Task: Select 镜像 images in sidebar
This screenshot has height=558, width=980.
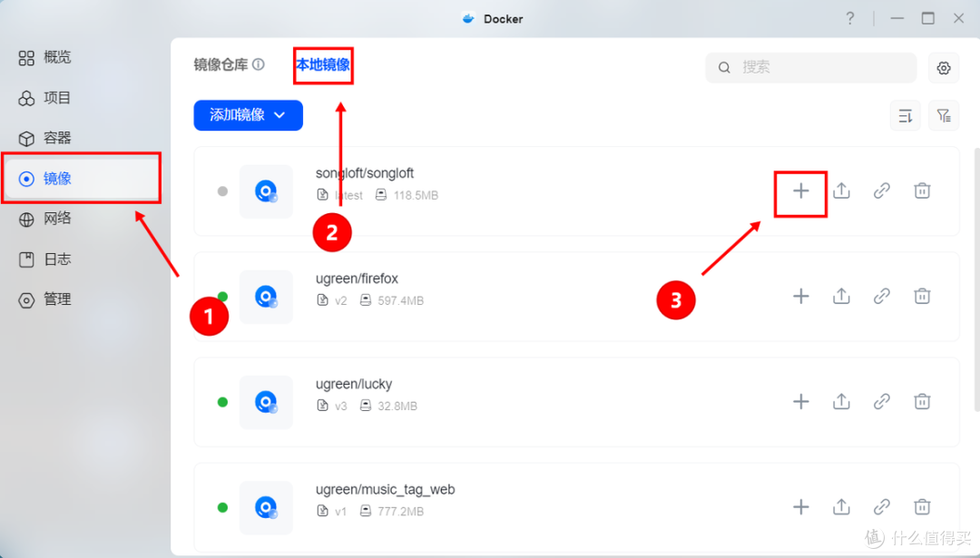Action: pos(82,179)
